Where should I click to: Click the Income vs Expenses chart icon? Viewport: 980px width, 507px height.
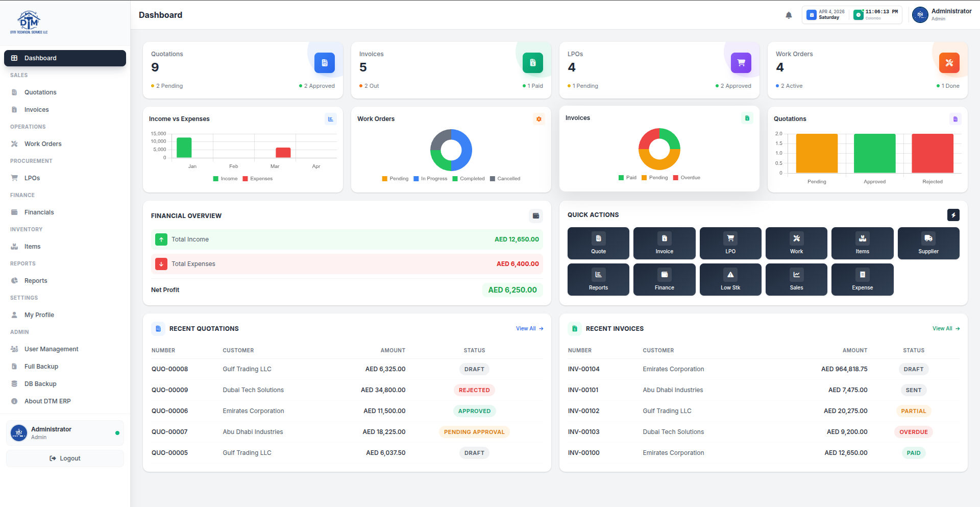(x=331, y=119)
